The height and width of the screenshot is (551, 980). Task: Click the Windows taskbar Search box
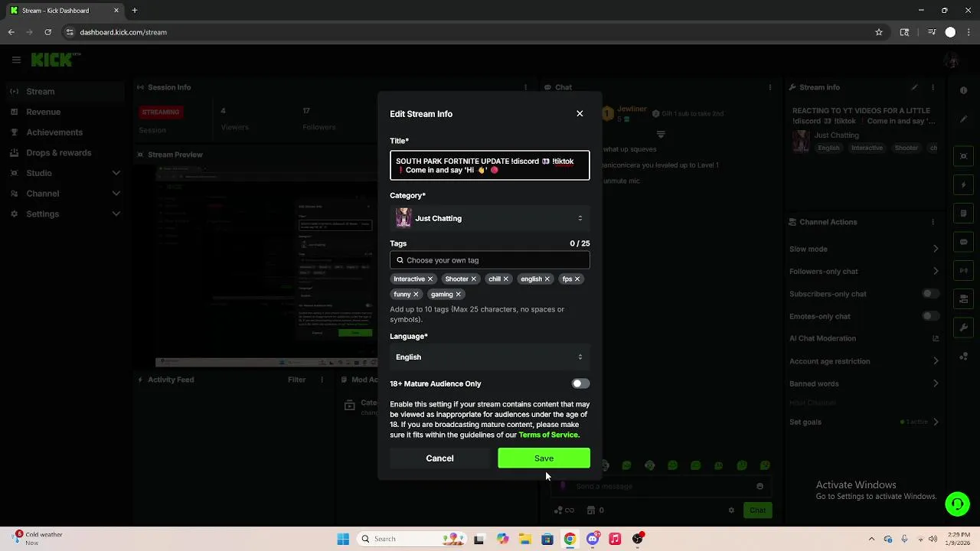pos(412,539)
